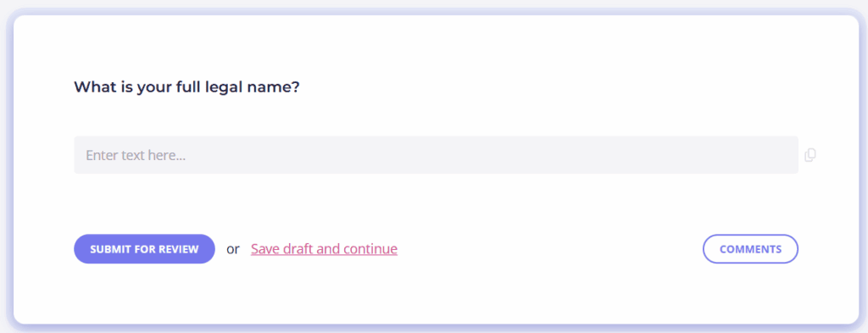
Task: Tap the question title text
Action: 186,87
